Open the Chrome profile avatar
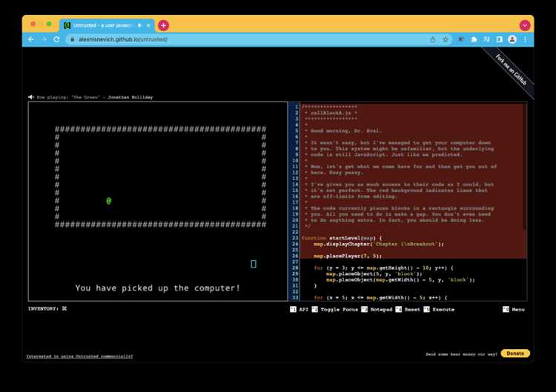Screen dimensions: 556x392 click(x=512, y=39)
